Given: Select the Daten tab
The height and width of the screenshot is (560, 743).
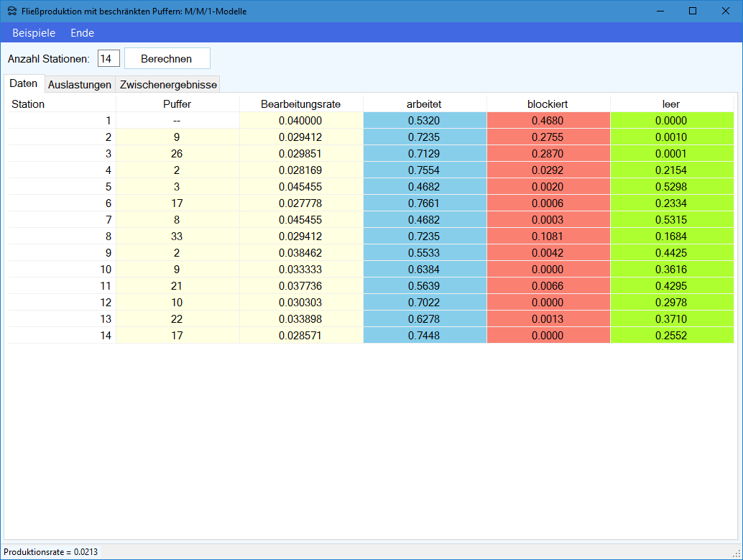Looking at the screenshot, I should [x=24, y=83].
